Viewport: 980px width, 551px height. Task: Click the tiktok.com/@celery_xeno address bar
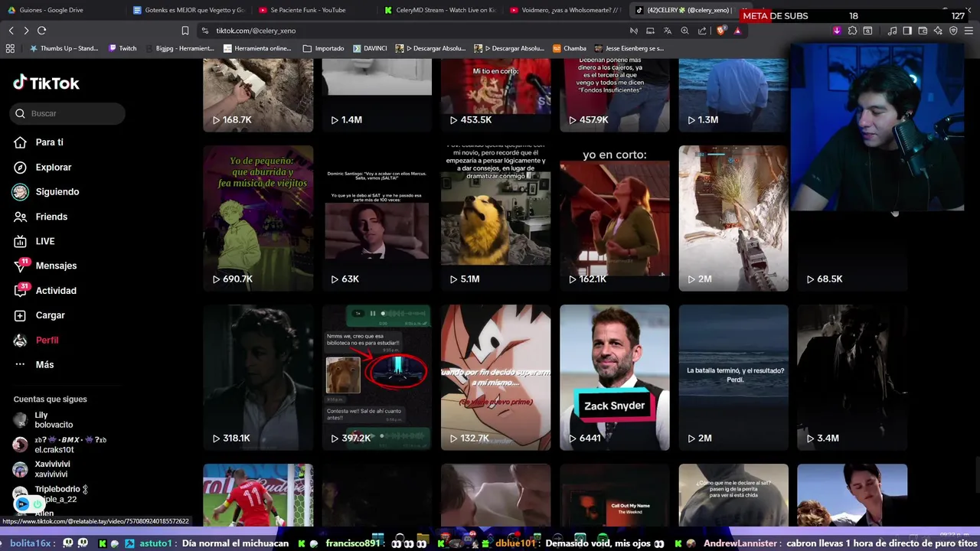tap(413, 31)
